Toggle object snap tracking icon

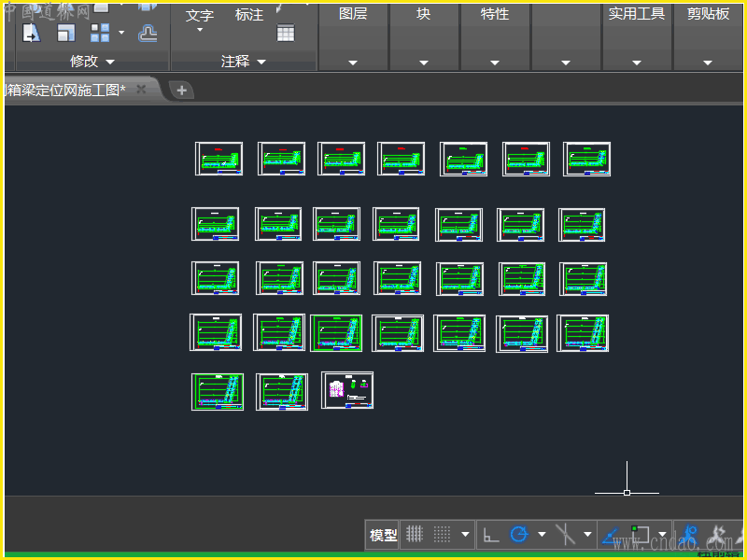point(612,536)
